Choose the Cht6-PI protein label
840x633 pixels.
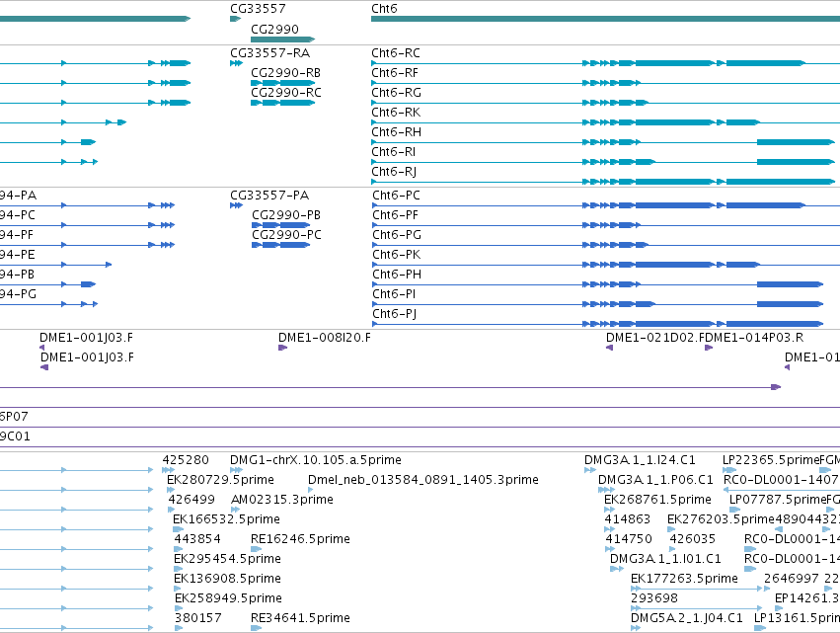394,294
